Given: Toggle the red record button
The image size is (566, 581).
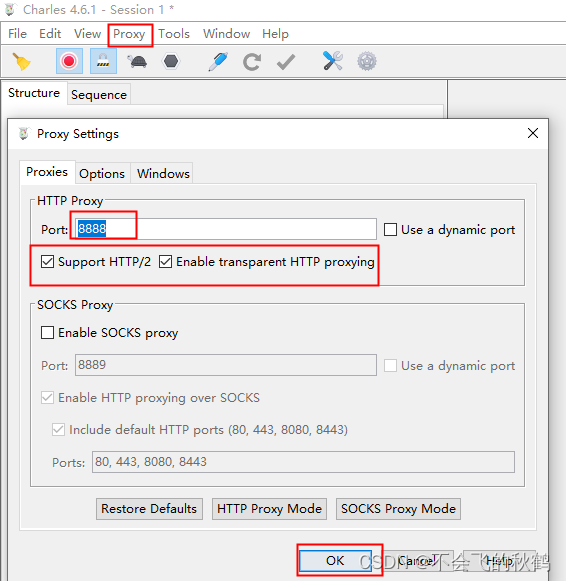Looking at the screenshot, I should 69,61.
